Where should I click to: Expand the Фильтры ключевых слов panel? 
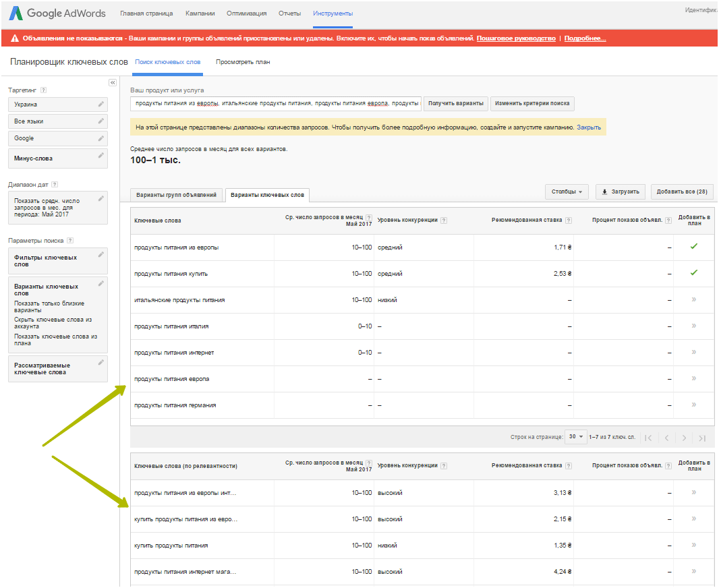(x=57, y=260)
